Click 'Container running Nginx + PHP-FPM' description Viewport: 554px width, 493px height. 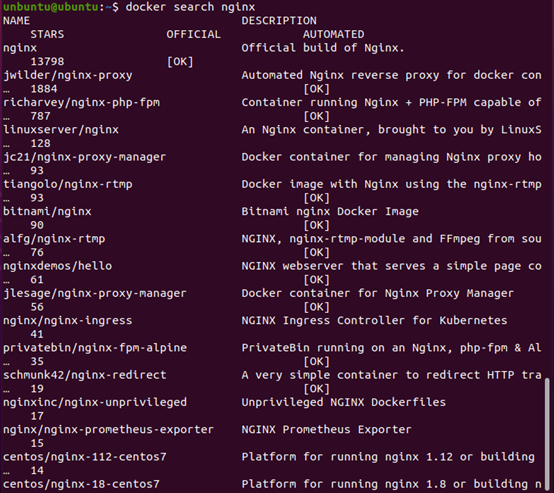pyautogui.click(x=354, y=103)
